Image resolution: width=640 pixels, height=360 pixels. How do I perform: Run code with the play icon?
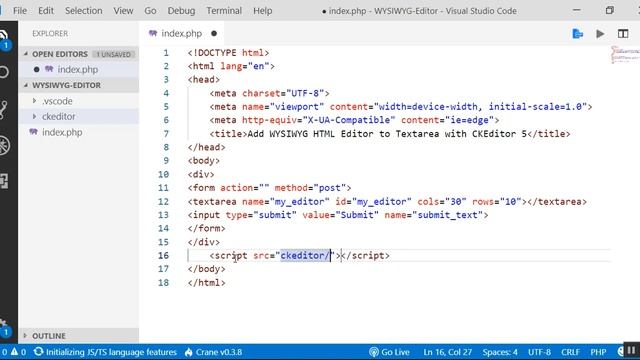(x=600, y=34)
